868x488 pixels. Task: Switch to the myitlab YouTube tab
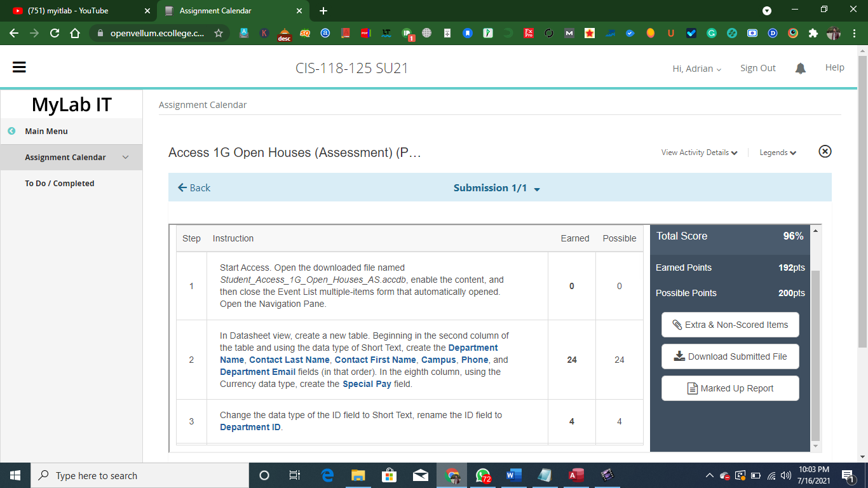78,11
